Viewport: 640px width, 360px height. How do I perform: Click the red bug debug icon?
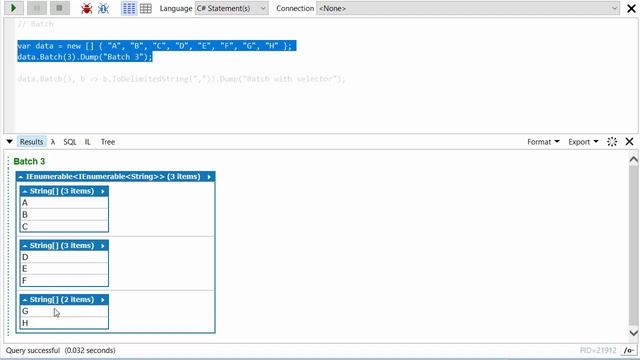click(x=87, y=9)
